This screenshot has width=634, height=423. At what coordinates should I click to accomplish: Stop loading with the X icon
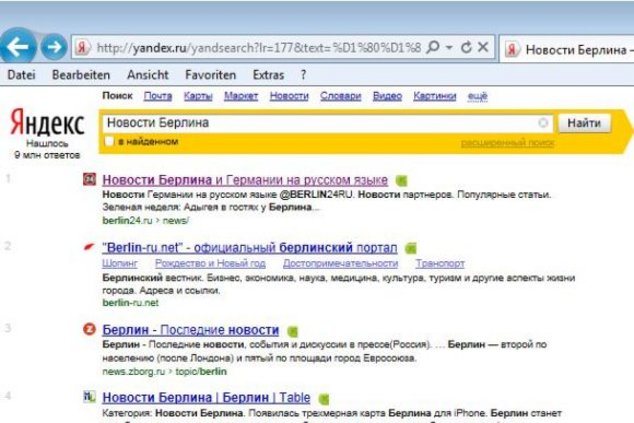pyautogui.click(x=483, y=47)
